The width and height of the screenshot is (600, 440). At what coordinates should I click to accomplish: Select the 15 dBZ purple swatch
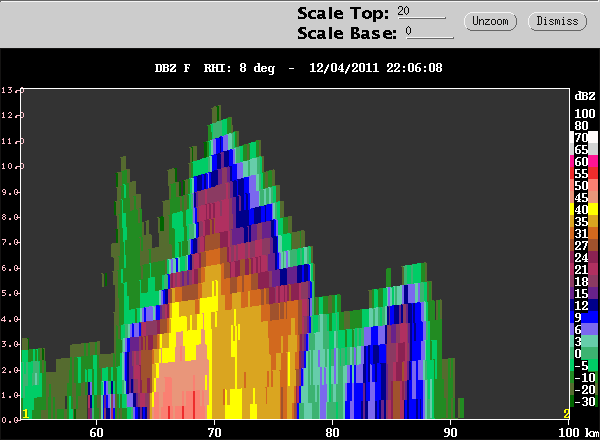pyautogui.click(x=584, y=293)
